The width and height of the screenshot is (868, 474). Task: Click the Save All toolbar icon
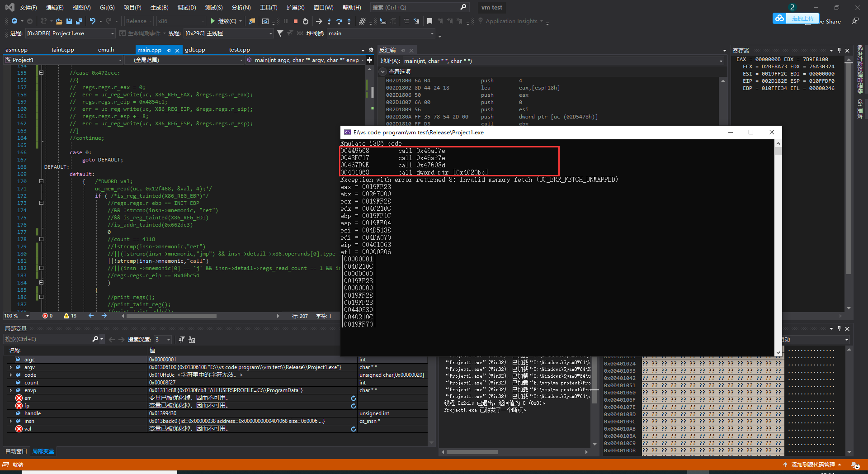click(79, 21)
